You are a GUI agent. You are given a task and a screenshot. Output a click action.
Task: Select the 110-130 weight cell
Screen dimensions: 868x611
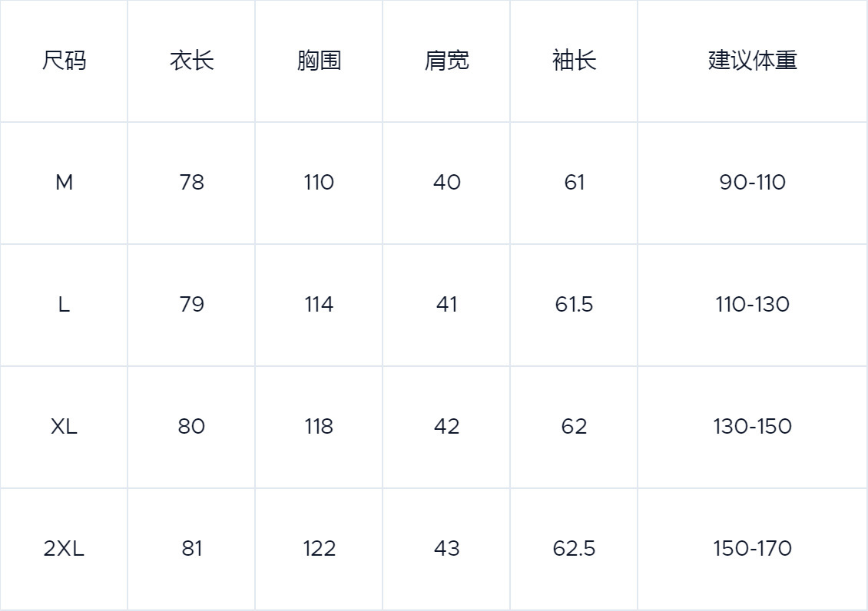[x=753, y=305]
